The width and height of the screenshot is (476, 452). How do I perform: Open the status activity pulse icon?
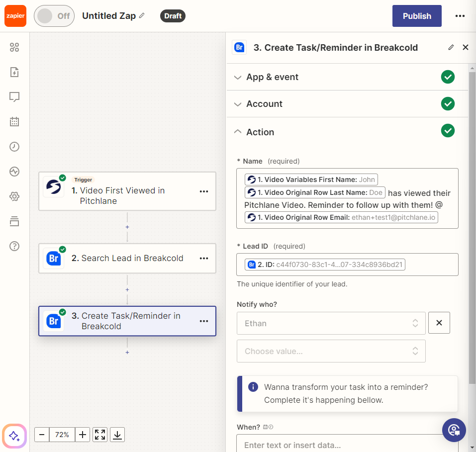[14, 172]
